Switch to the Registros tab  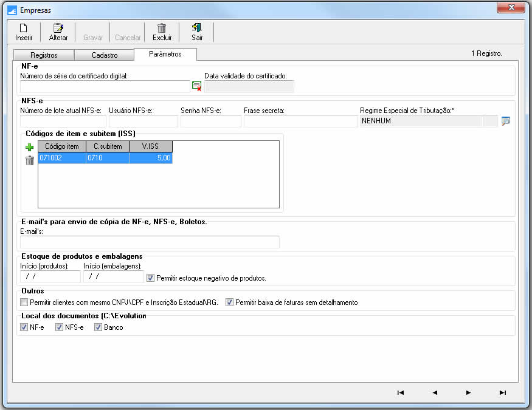(x=43, y=55)
